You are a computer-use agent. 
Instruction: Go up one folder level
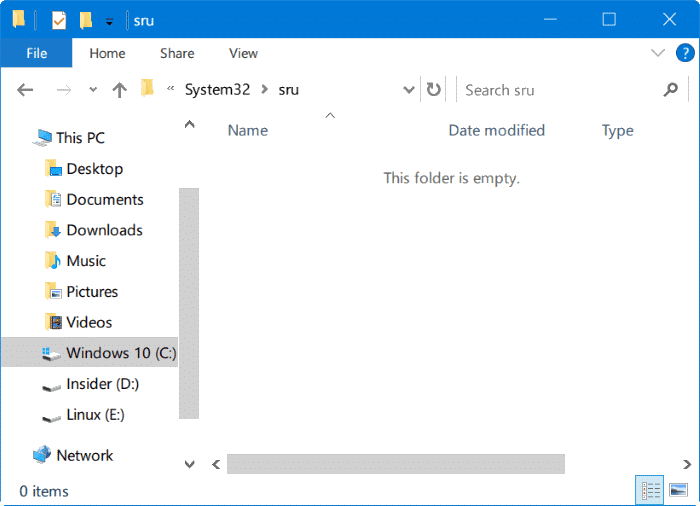coord(119,90)
